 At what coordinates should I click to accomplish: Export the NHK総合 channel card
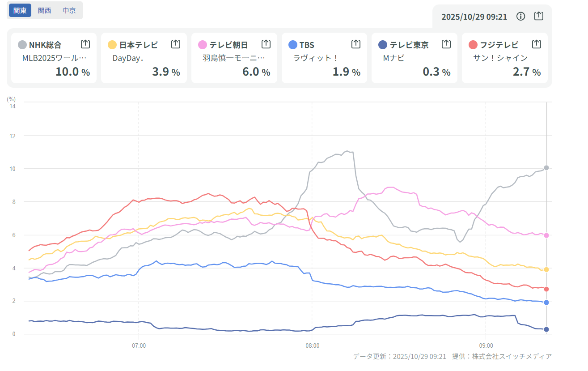coord(85,44)
